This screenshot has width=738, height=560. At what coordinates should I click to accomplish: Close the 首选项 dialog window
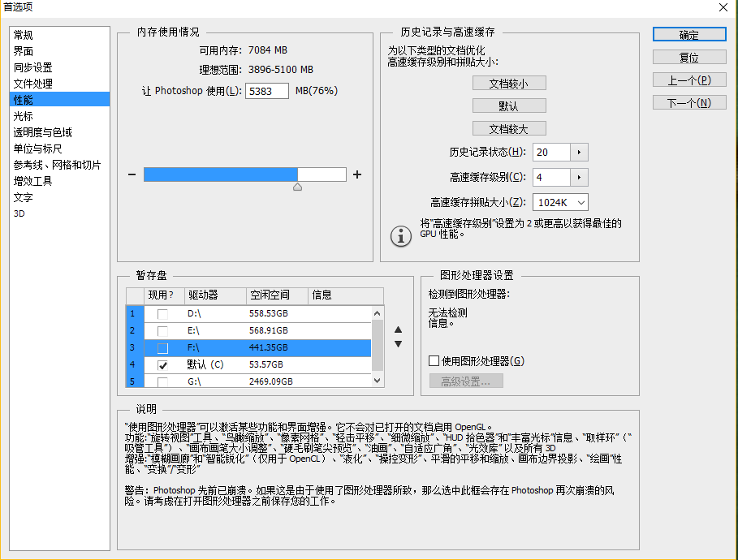[723, 7]
